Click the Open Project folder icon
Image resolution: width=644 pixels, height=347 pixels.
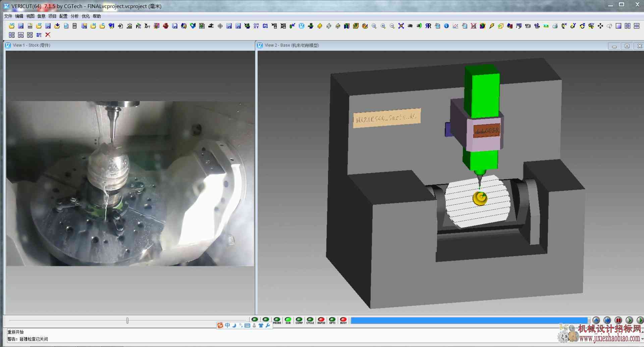point(12,26)
